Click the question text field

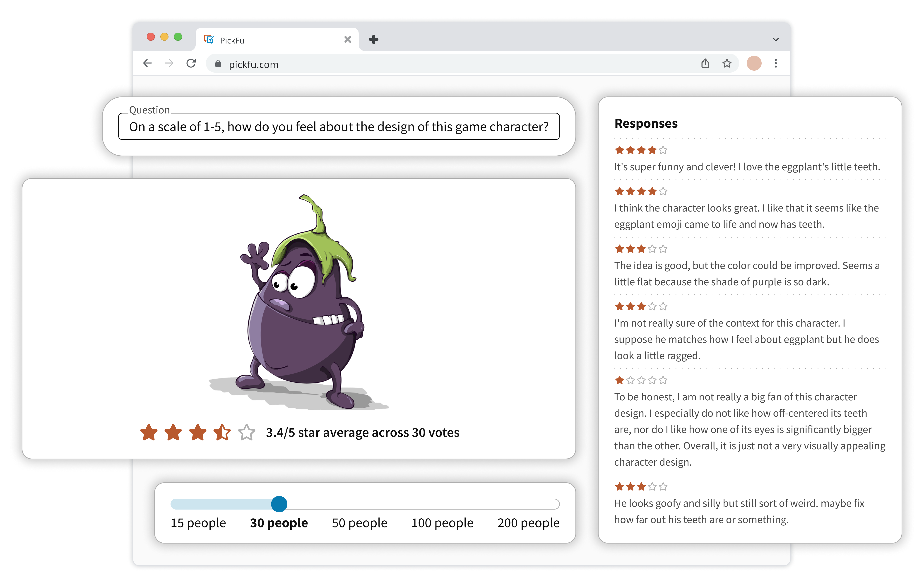(x=338, y=127)
